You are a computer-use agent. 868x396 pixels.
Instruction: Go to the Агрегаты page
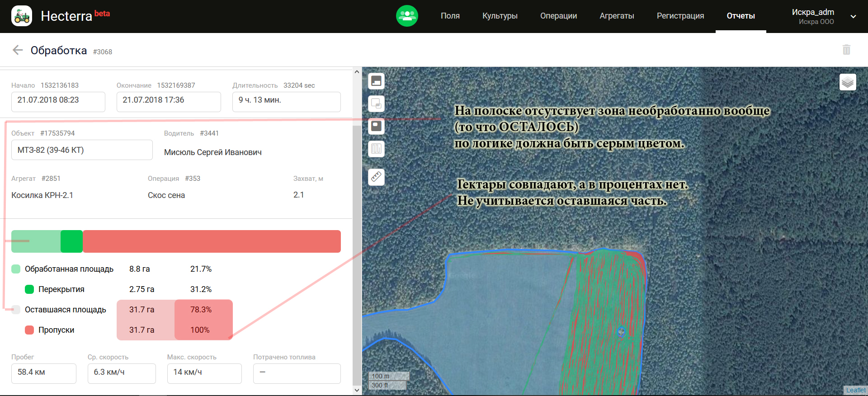tap(617, 16)
